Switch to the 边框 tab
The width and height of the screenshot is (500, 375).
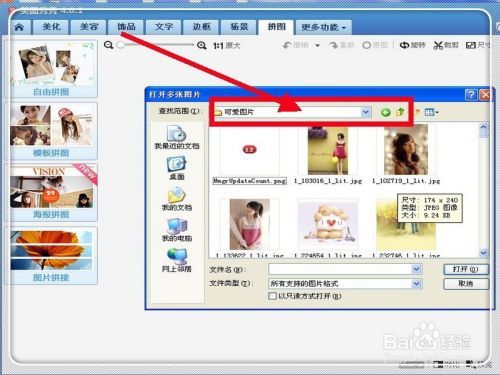point(201,27)
